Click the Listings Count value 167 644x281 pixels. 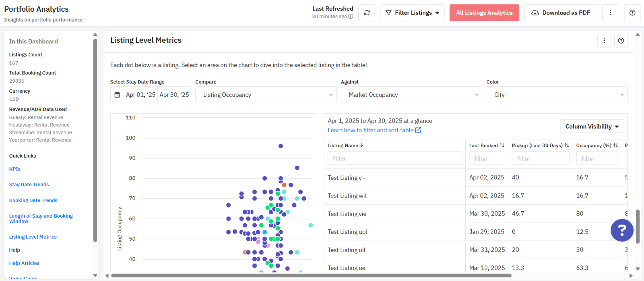[14, 63]
